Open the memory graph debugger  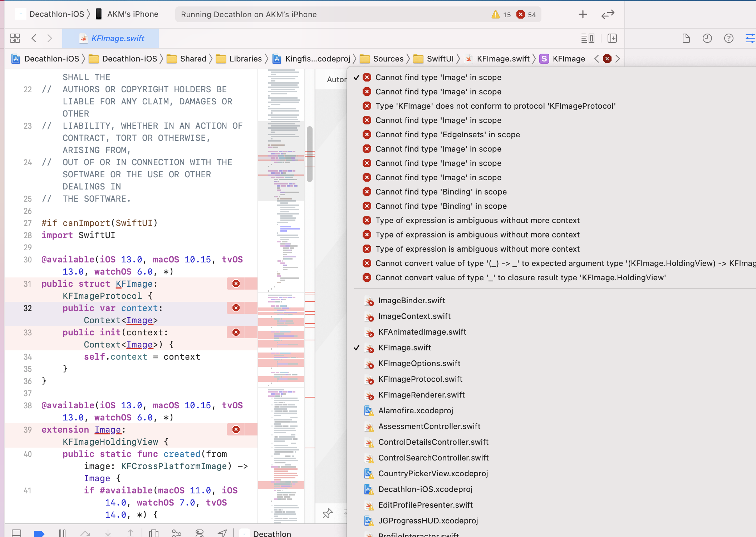(x=177, y=533)
